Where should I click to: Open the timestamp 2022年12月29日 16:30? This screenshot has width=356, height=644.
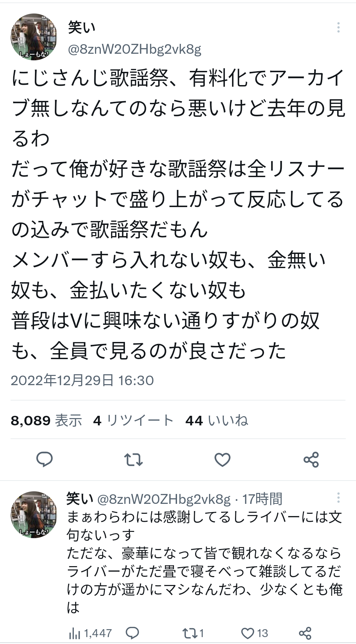pos(82,380)
